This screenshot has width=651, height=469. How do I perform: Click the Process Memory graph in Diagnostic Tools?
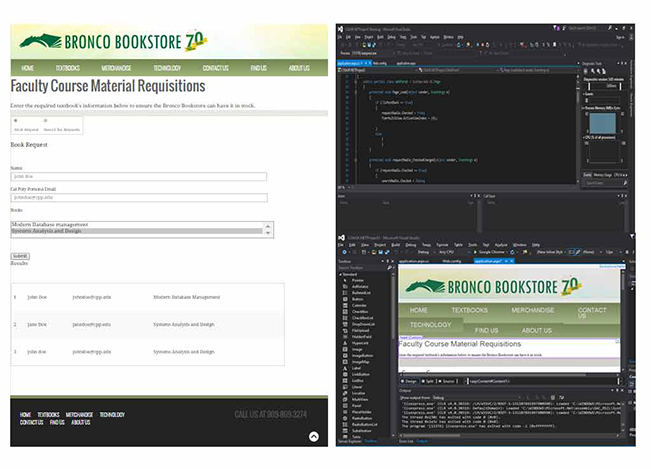603,124
